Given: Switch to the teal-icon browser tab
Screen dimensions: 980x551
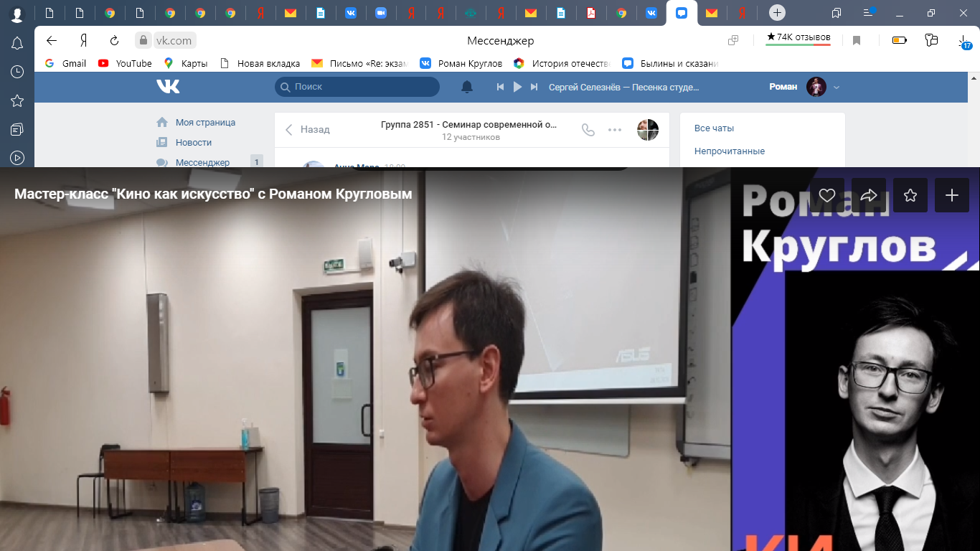Looking at the screenshot, I should [x=469, y=13].
